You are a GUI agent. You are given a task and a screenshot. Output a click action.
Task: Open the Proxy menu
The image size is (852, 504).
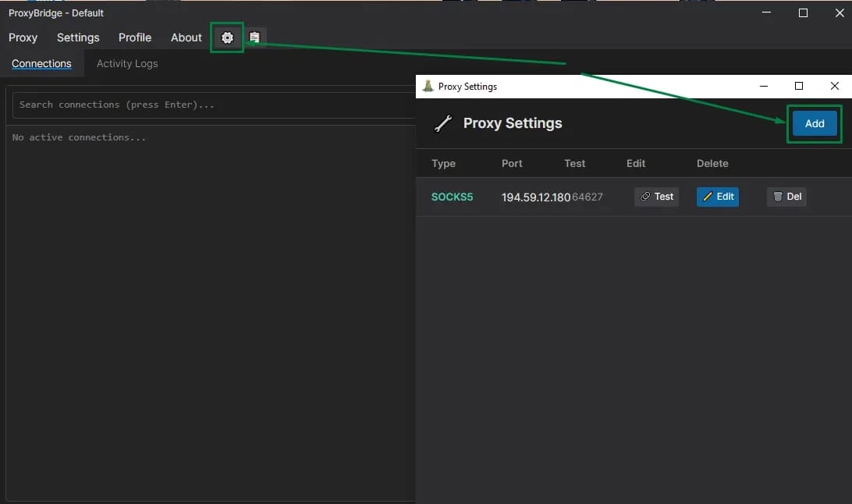[x=23, y=37]
